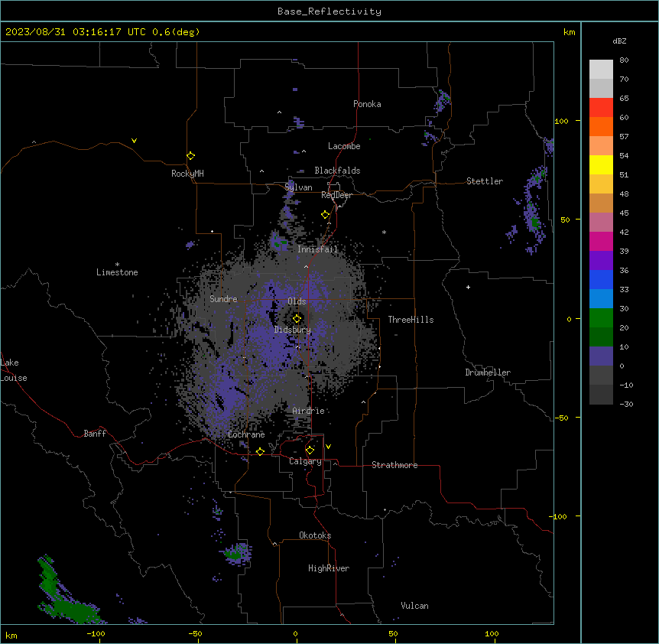Pick the orange 60 dBZ swatch

point(601,126)
